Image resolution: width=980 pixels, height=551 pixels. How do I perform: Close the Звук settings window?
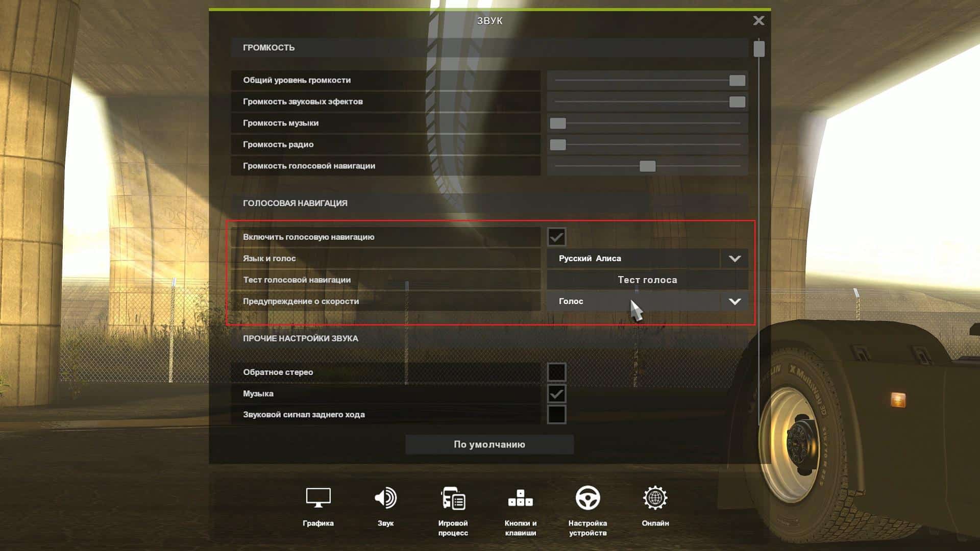[x=758, y=20]
